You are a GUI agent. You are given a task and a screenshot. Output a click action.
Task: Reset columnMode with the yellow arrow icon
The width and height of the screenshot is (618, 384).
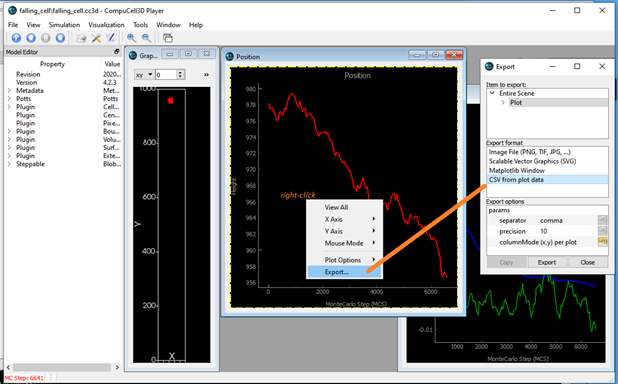602,242
